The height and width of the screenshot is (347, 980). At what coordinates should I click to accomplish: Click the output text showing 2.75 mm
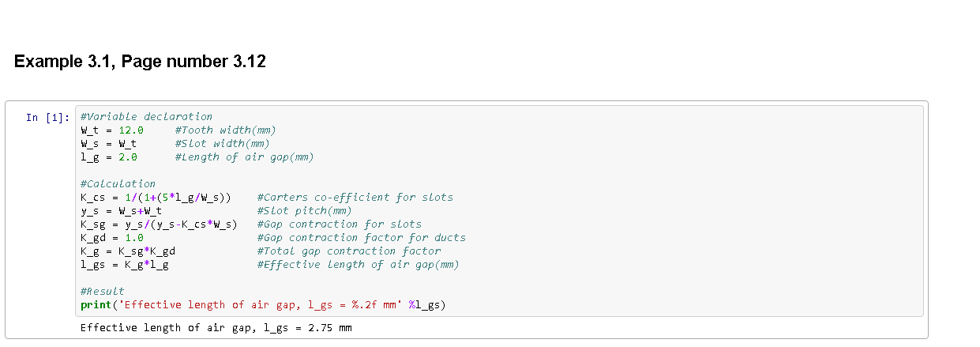(x=216, y=327)
